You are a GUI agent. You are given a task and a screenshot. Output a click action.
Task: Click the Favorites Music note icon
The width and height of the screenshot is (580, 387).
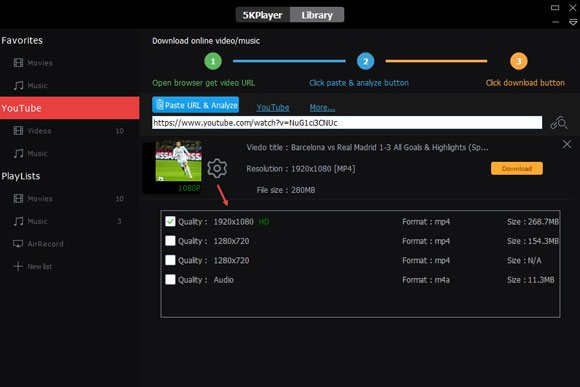[x=18, y=85]
